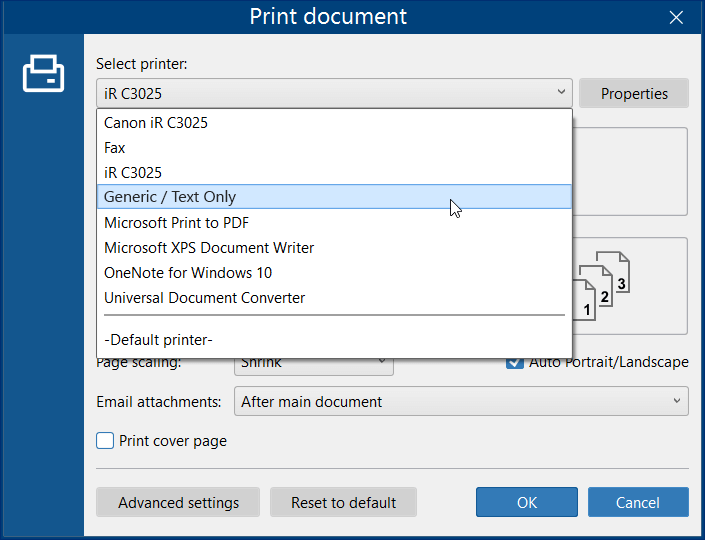Click the collated pages 1-2-3 icon
Viewport: 705px width, 540px height.
[x=603, y=286]
